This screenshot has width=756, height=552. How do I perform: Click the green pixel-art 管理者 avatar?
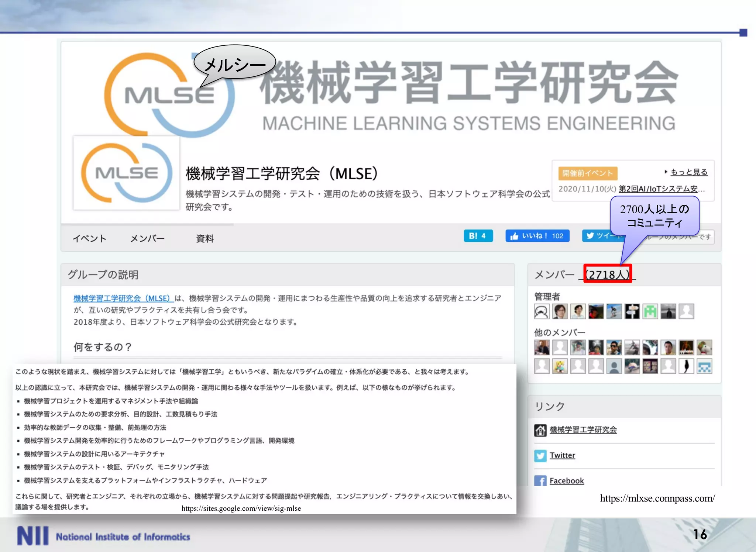pos(650,311)
